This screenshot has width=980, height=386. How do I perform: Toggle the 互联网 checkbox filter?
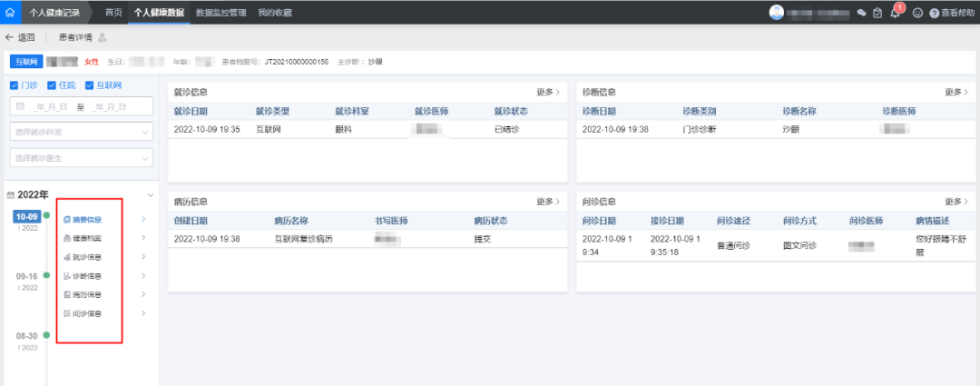coord(89,85)
